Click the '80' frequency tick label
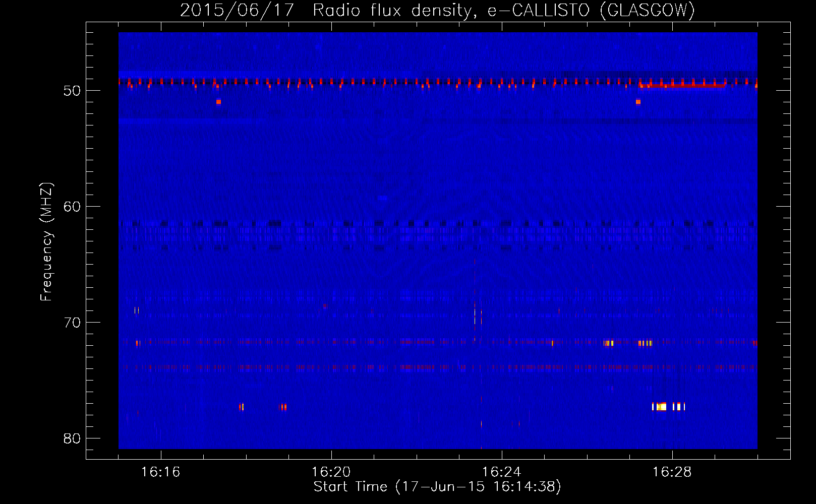816x504 pixels. tap(72, 438)
